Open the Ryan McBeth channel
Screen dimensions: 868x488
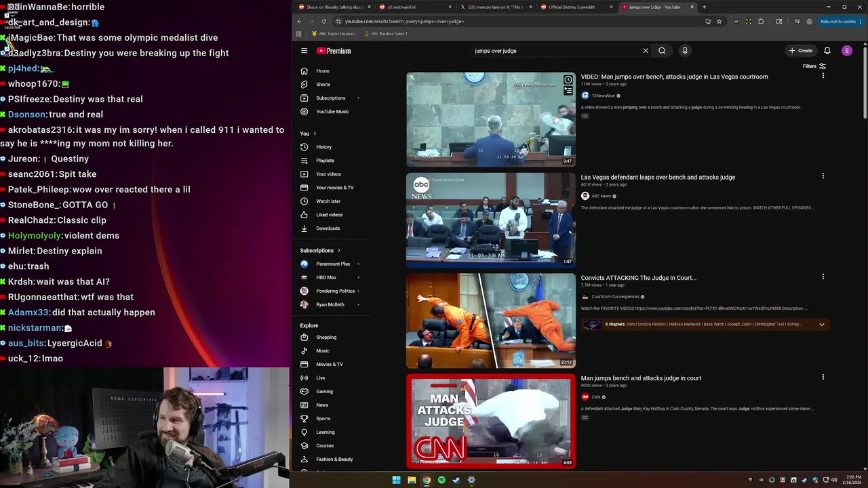click(330, 304)
